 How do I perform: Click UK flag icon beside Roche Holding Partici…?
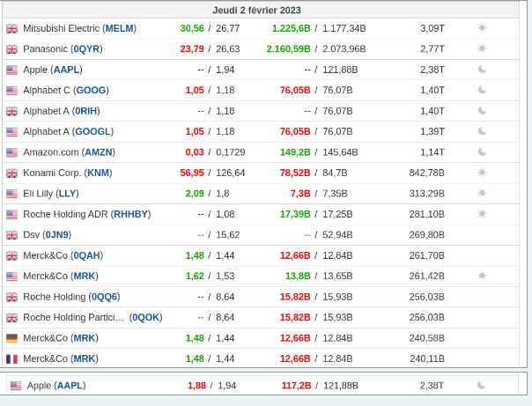point(11,318)
